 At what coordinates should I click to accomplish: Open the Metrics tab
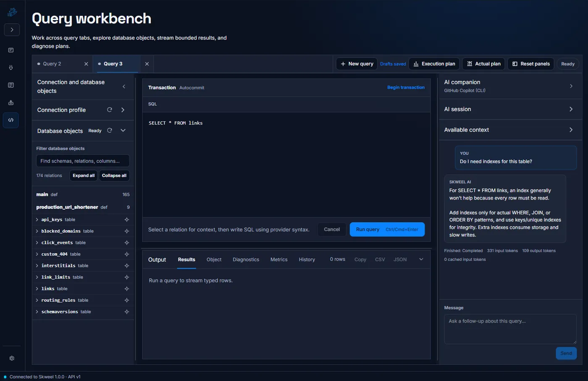279,260
